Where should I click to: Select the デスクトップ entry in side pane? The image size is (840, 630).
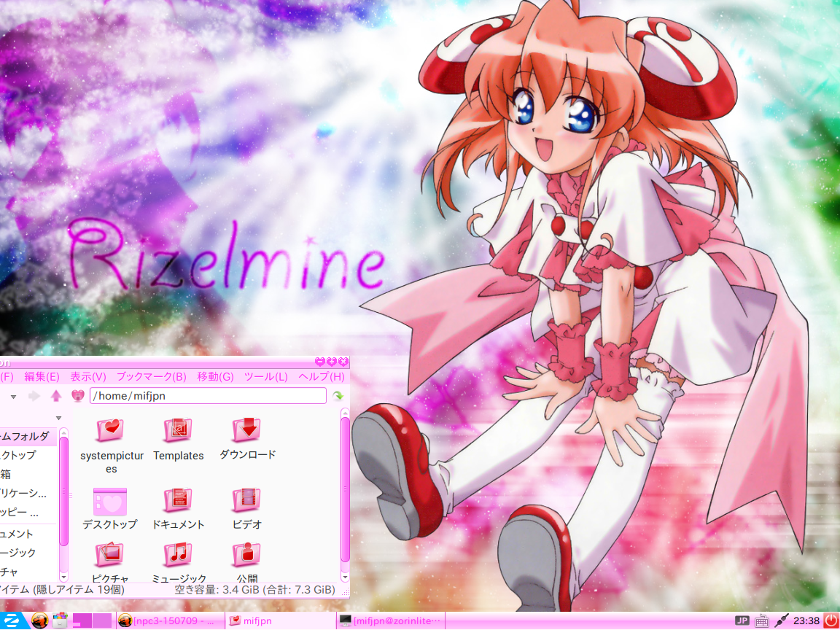28,455
